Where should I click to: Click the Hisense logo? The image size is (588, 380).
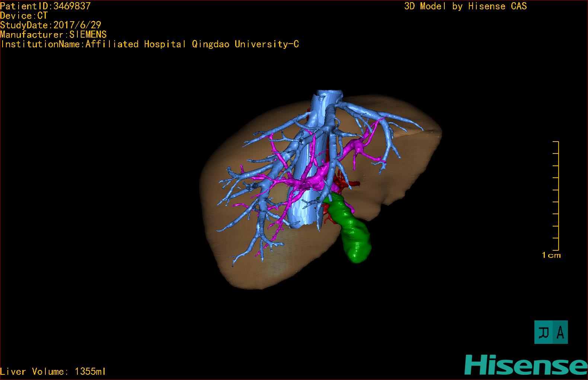point(526,365)
